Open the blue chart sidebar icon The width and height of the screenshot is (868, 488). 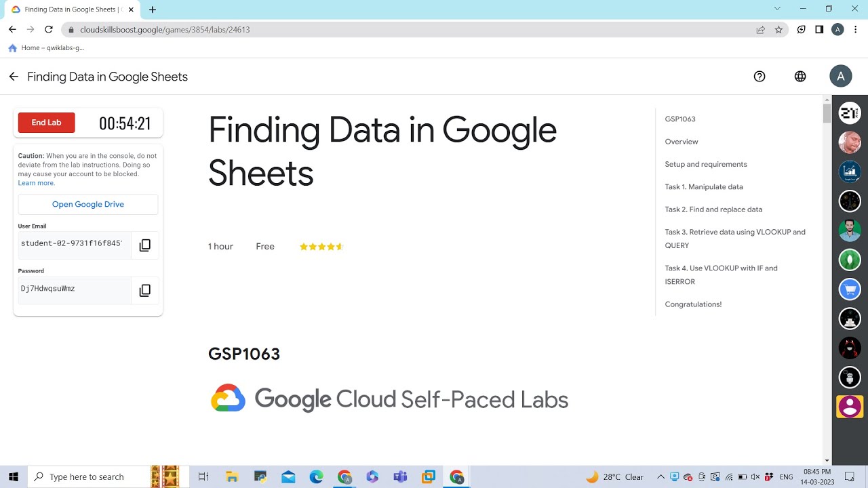(850, 171)
